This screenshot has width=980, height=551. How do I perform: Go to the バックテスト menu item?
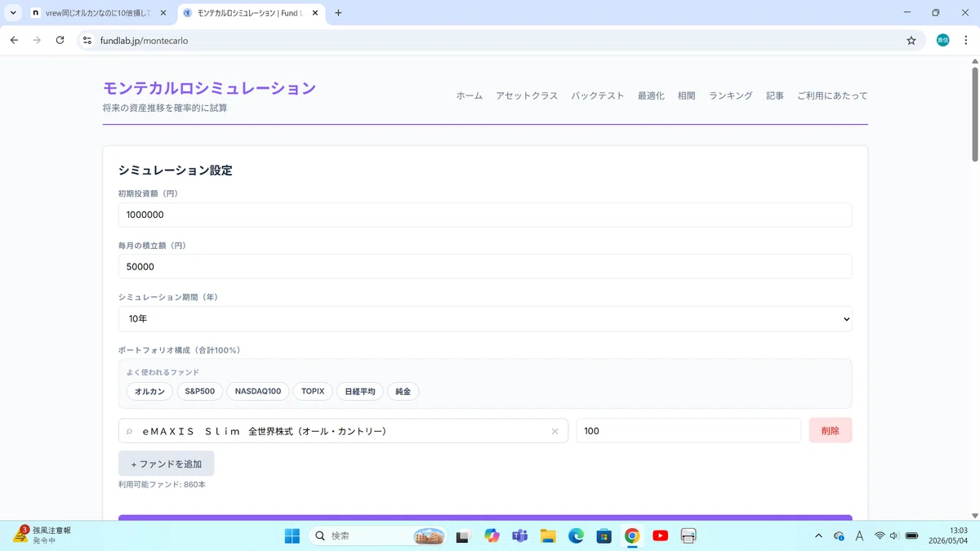point(598,96)
